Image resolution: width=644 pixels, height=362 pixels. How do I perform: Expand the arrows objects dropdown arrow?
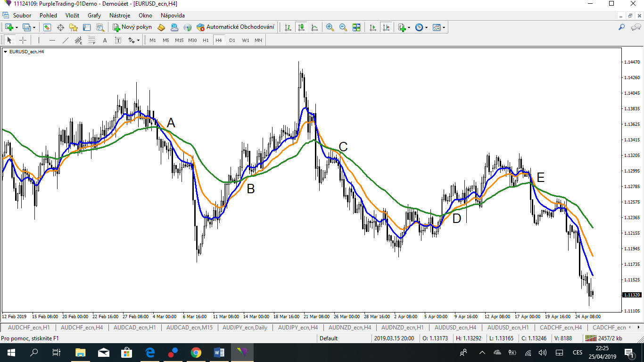[138, 40]
